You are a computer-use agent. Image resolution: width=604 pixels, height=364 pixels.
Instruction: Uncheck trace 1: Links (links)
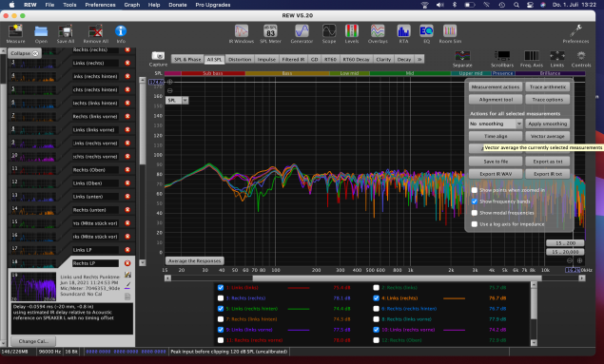tap(221, 287)
